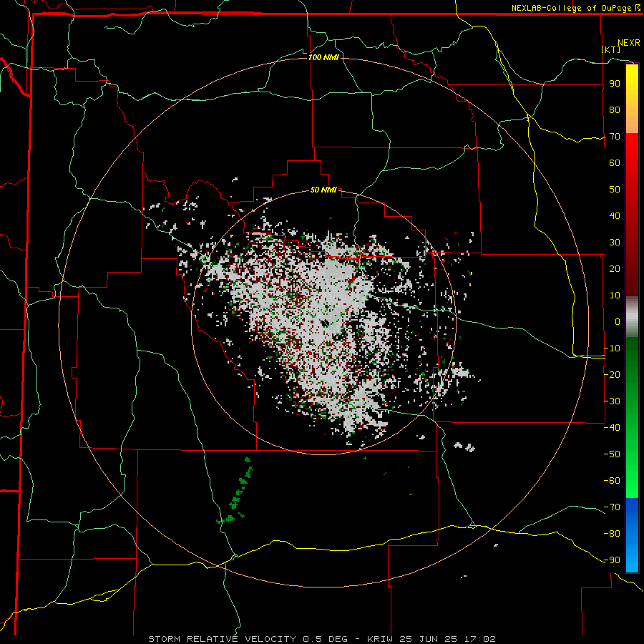Click the 90 knot label on the scale

coord(615,84)
